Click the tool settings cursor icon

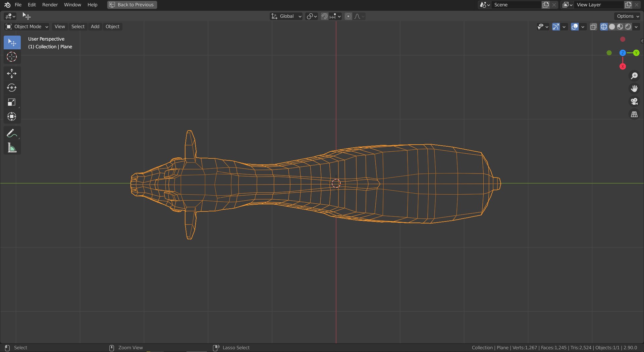(x=26, y=16)
